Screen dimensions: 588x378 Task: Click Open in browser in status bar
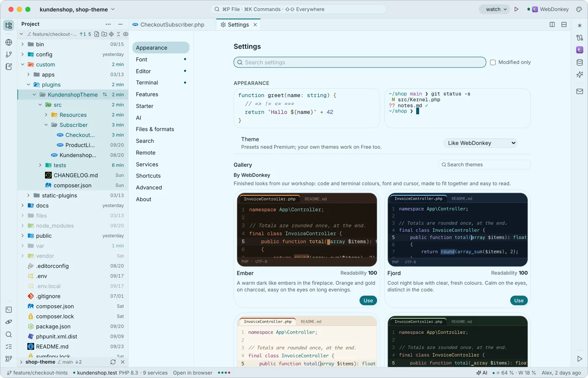click(x=193, y=373)
